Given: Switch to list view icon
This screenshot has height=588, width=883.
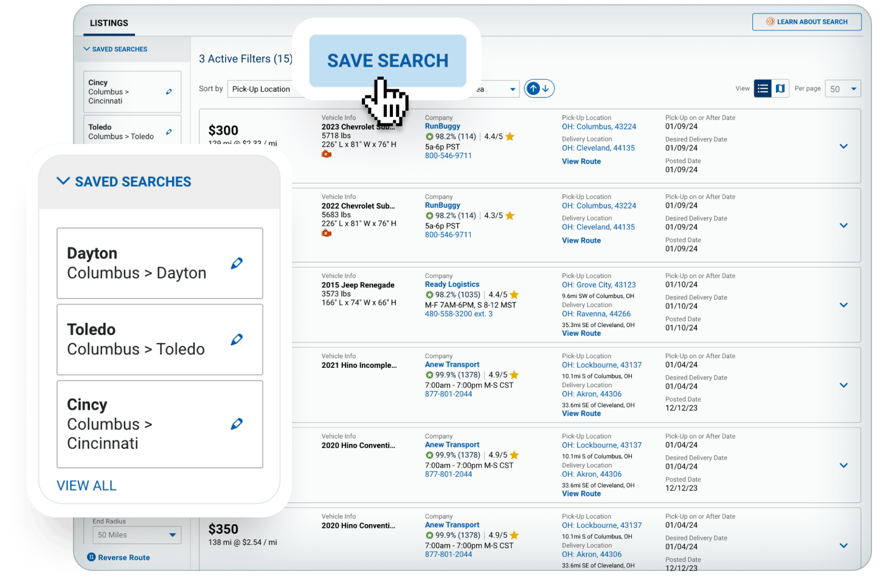Looking at the screenshot, I should pyautogui.click(x=763, y=89).
